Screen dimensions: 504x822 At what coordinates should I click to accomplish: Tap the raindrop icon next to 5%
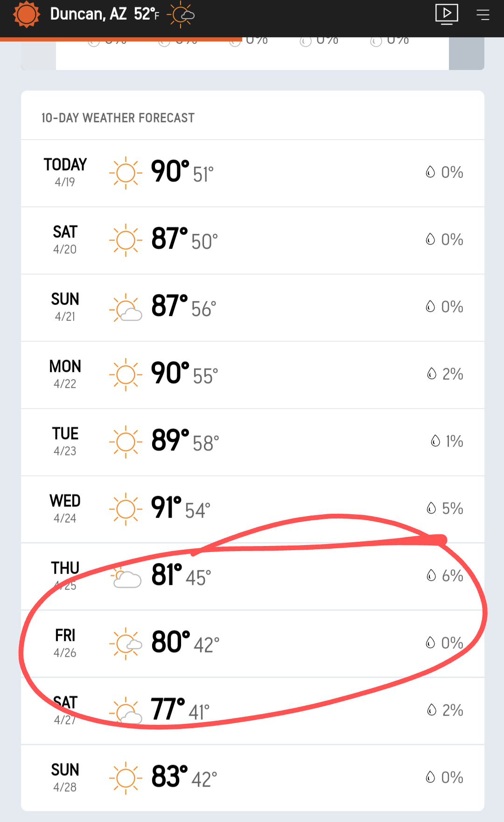(431, 508)
